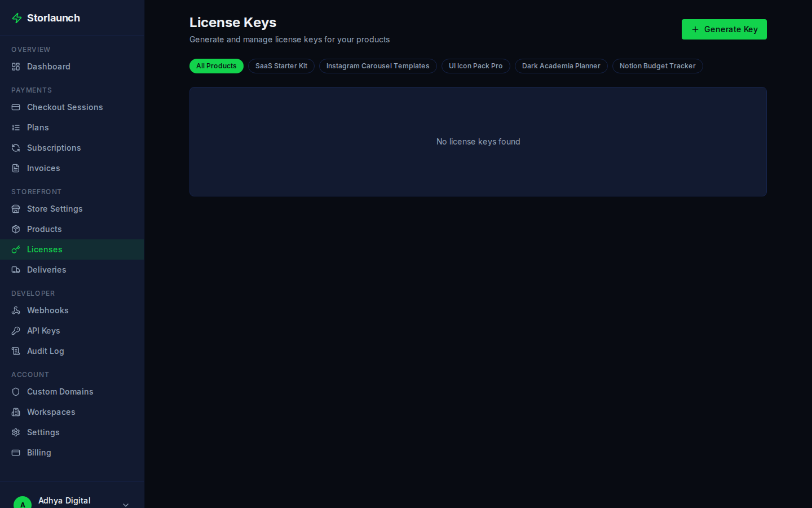Switch to the Dark Academia Planner filter tab
This screenshot has height=508, width=812.
pos(561,66)
